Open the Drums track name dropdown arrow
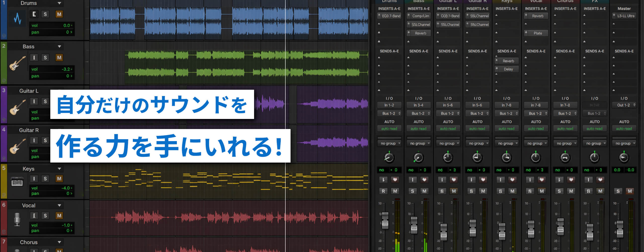The height and width of the screenshot is (252, 644). [59, 3]
